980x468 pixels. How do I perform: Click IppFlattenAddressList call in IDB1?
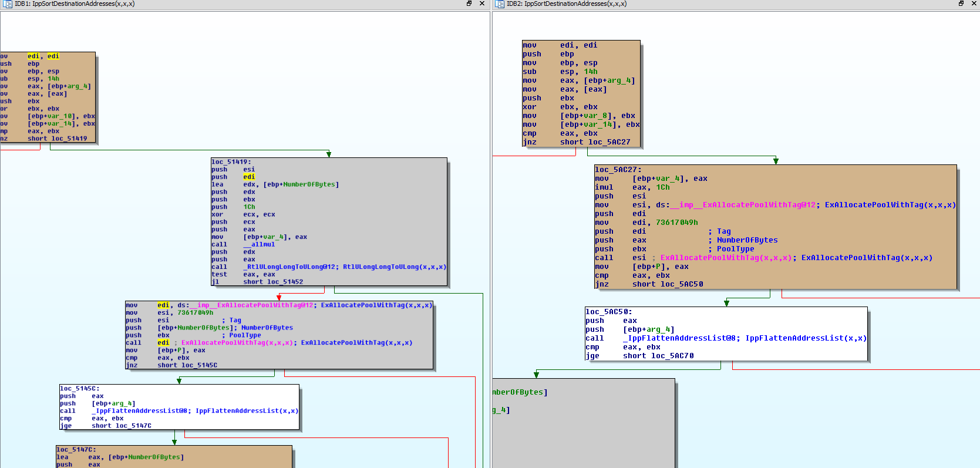[x=179, y=411]
